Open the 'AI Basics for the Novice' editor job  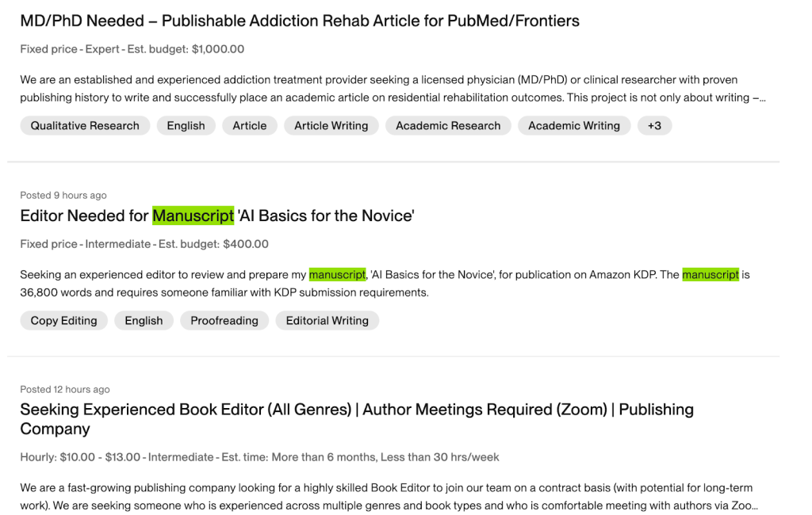(217, 216)
